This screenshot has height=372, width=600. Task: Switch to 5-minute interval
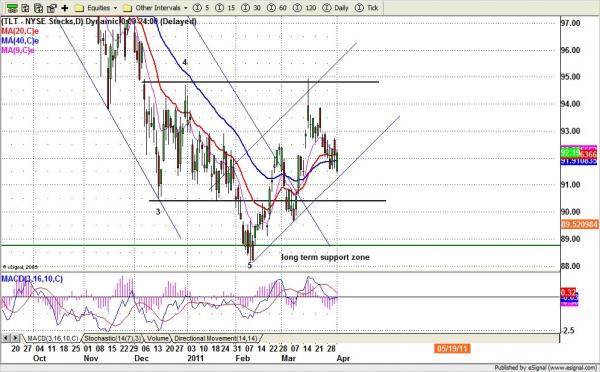pos(201,8)
